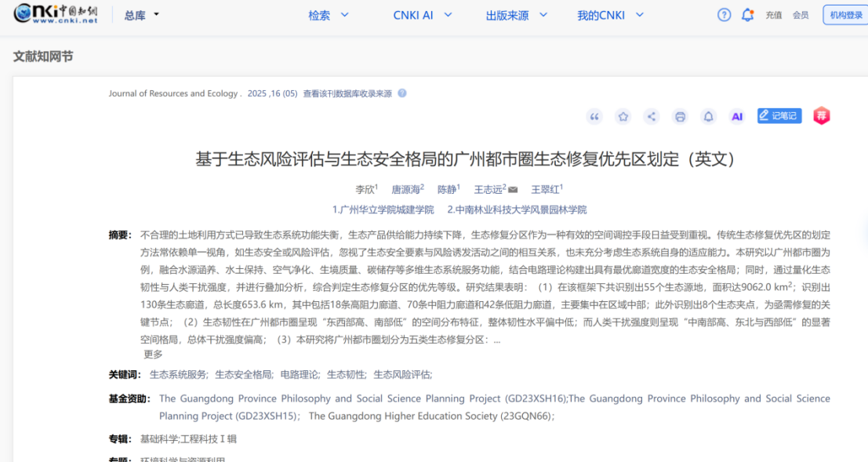This screenshot has height=462, width=868.
Task: Open the AI assistant icon in toolbar
Action: coord(736,117)
